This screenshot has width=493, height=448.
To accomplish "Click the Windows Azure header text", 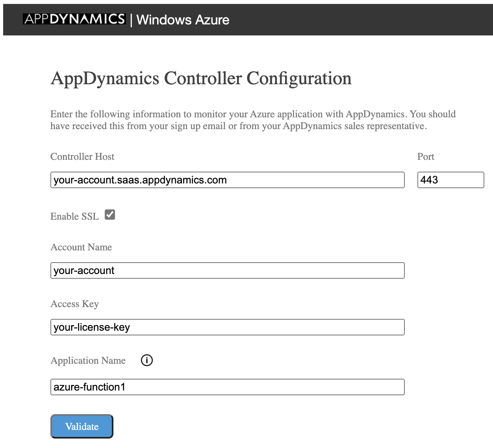I will [x=182, y=20].
